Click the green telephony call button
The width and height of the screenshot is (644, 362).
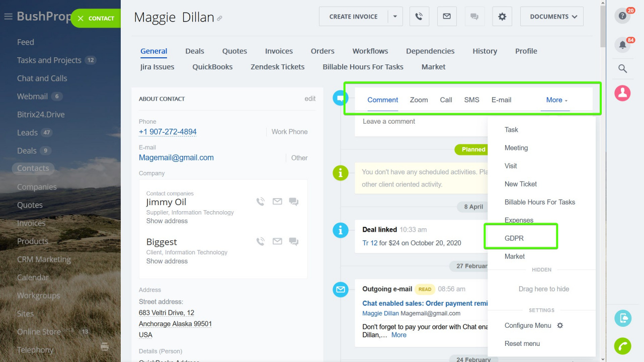(x=622, y=346)
